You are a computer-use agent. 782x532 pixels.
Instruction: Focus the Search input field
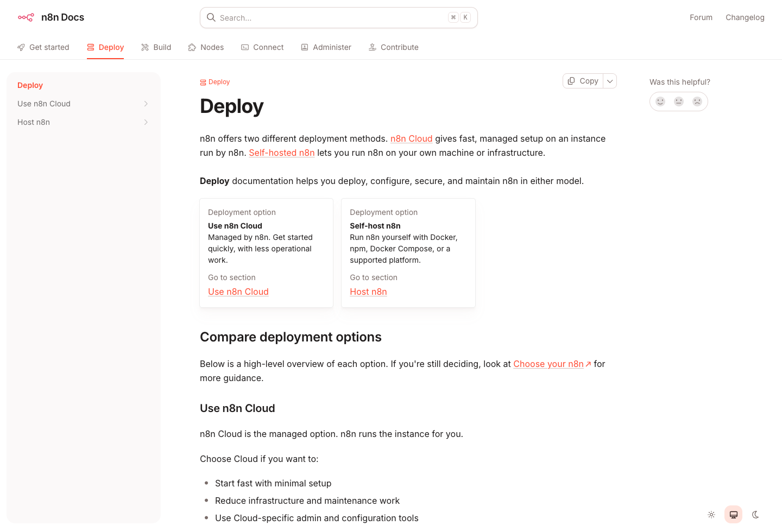[x=338, y=17]
